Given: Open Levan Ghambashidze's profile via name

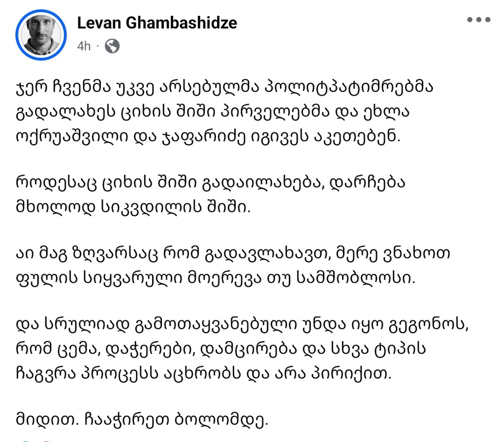Looking at the screenshot, I should click(x=157, y=23).
